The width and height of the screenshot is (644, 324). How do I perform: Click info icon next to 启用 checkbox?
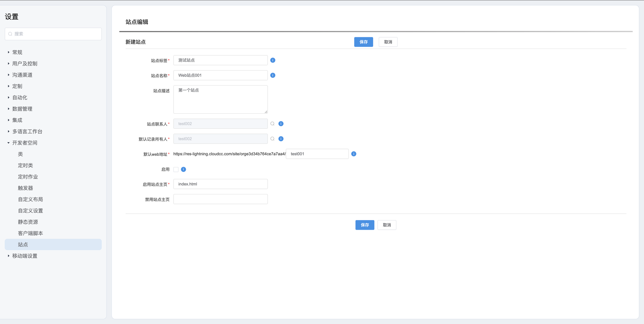tap(184, 169)
